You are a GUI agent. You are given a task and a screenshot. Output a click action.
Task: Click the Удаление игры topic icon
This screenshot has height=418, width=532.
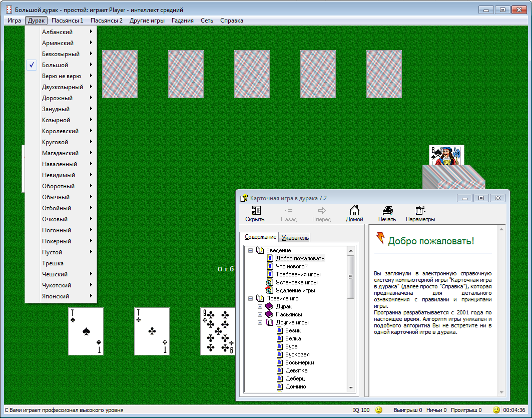click(269, 290)
